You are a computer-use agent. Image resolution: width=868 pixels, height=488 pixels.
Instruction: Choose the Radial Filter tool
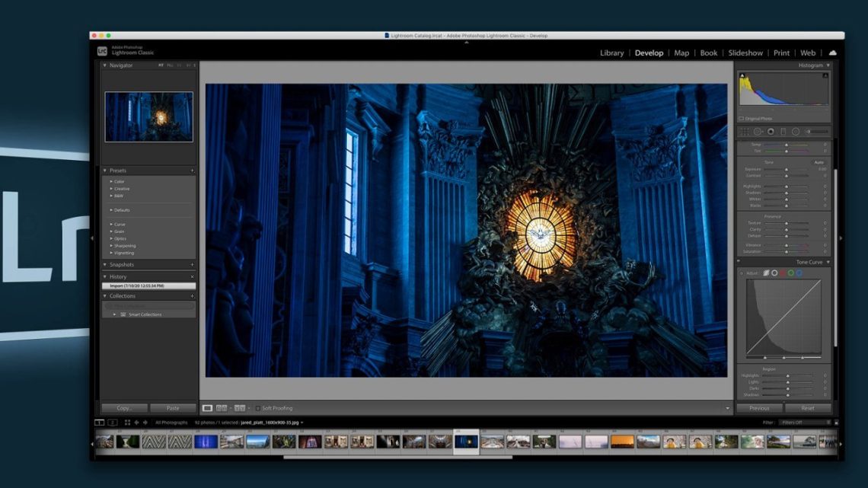[x=796, y=132]
